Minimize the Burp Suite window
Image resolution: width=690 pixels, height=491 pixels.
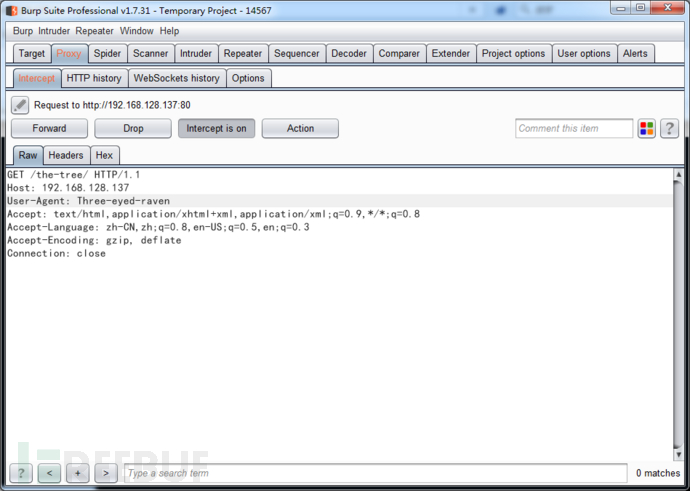(621, 7)
